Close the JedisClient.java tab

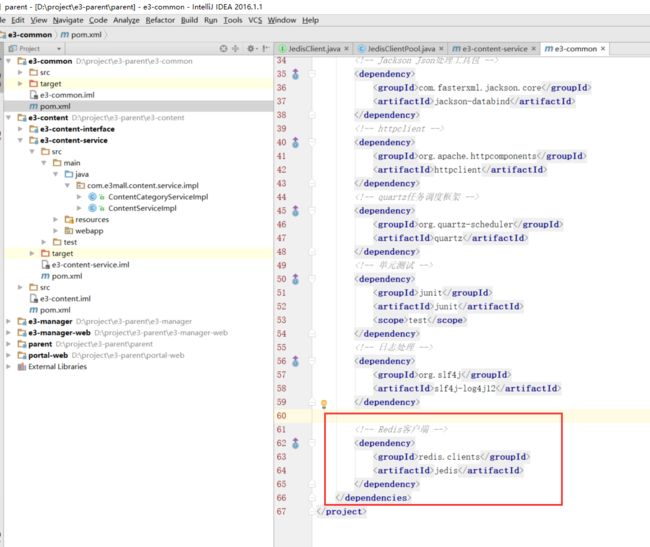[x=347, y=49]
